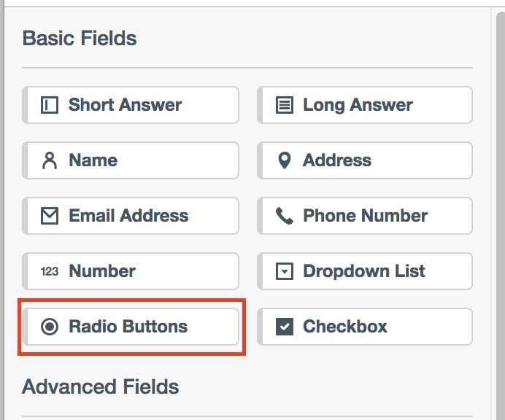Screen dimensions: 505x420
Task: Insert a Number field
Action: pyautogui.click(x=131, y=271)
